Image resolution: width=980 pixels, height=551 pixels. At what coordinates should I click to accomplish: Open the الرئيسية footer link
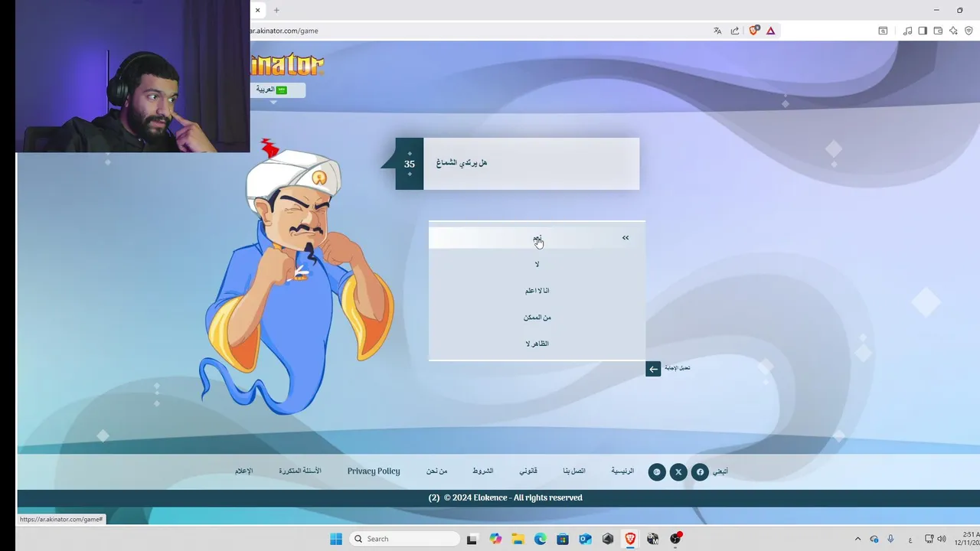pyautogui.click(x=622, y=471)
